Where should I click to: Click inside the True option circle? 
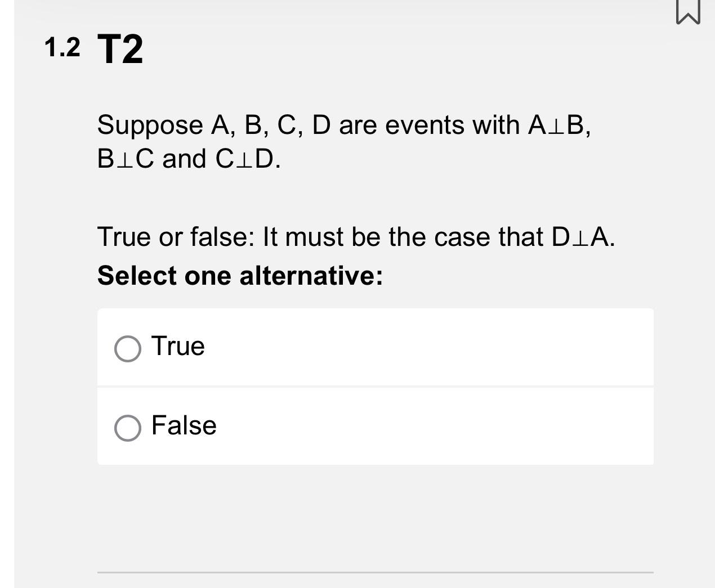point(128,348)
